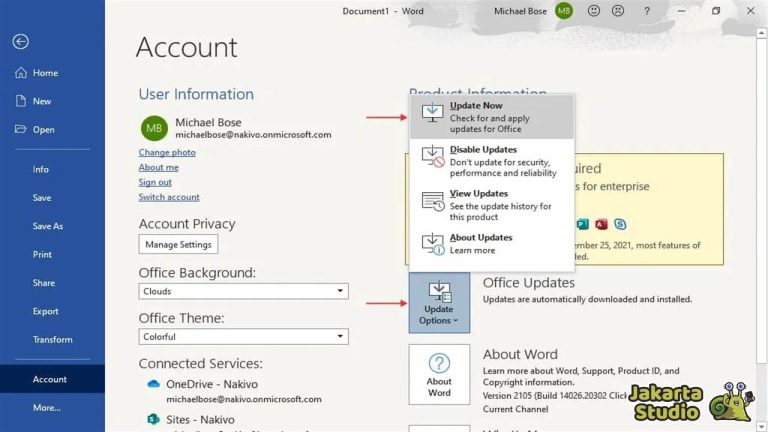Viewport: 768px width, 432px height.
Task: Choose Disable Updates menu entry
Action: point(492,161)
